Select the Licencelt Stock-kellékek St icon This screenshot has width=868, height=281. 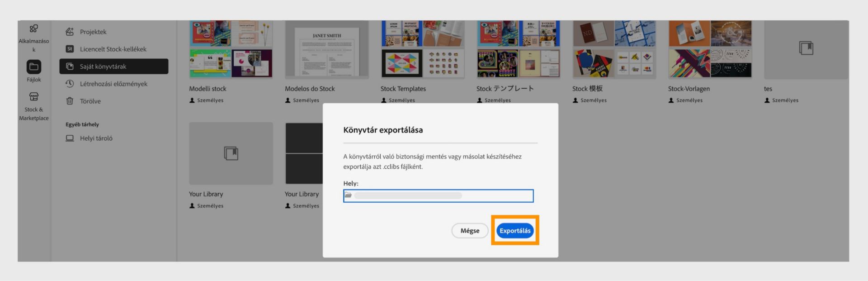[x=70, y=49]
